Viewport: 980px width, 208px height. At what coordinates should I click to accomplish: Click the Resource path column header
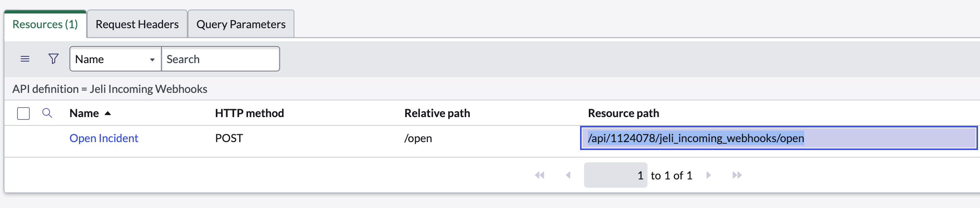coord(624,113)
